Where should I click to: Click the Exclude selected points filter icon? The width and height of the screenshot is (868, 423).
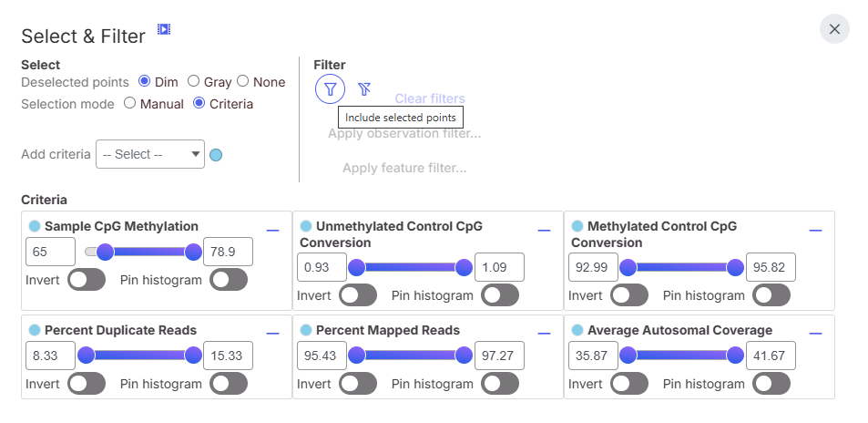(364, 89)
